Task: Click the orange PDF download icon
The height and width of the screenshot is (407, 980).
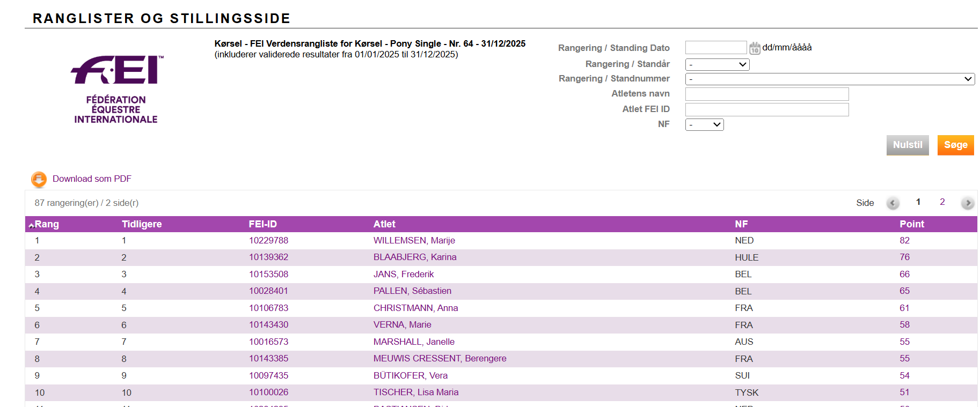Action: coord(39,179)
